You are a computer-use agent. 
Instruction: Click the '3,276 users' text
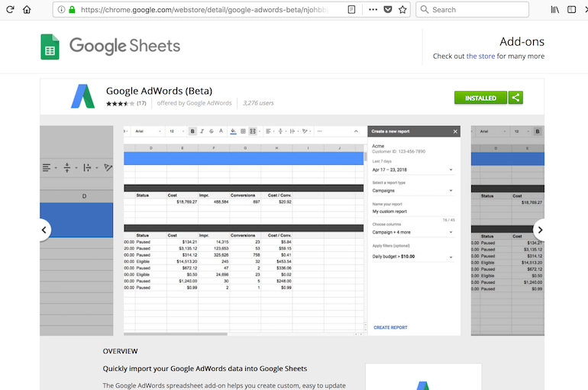[x=258, y=103]
